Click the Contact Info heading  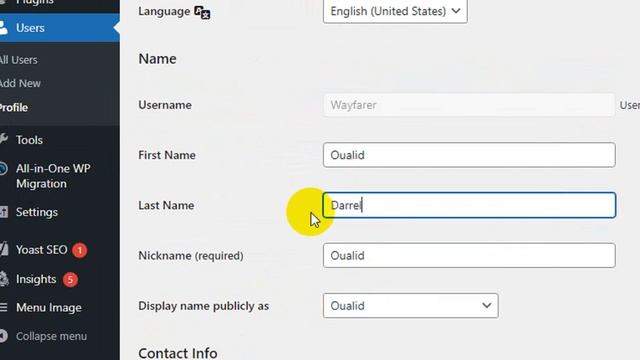coord(178,353)
